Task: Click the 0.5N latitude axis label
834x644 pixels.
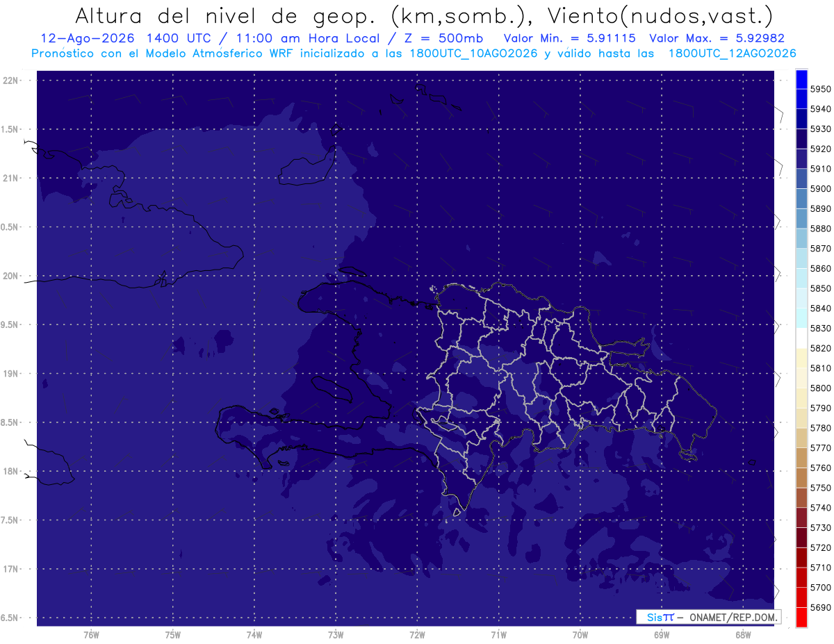Action: click(x=10, y=228)
